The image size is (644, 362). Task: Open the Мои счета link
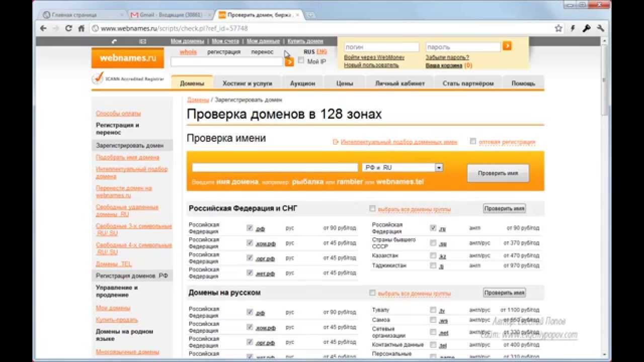(225, 41)
